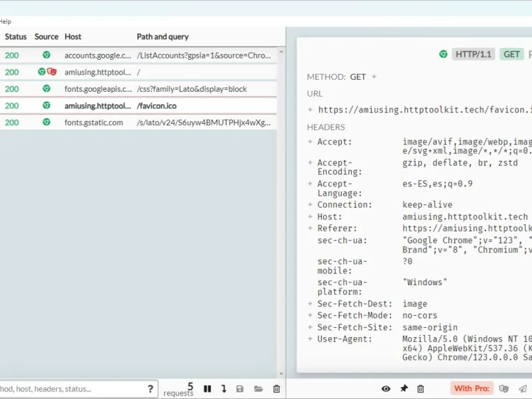
Task: Click the Path and query column header
Action: coord(163,37)
